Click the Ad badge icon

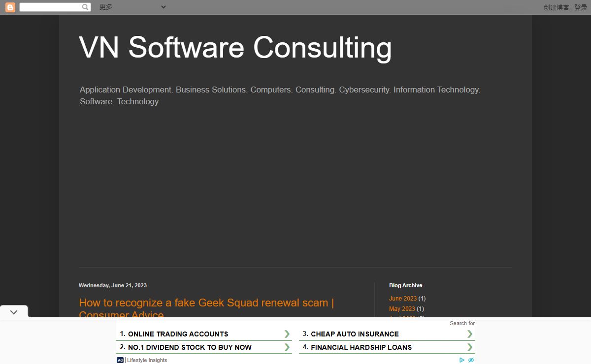pos(120,360)
